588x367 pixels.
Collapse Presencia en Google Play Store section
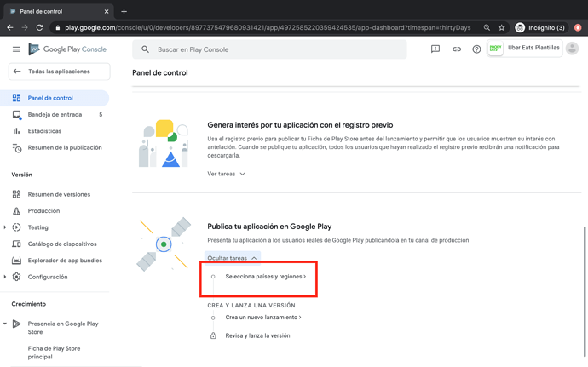5,324
